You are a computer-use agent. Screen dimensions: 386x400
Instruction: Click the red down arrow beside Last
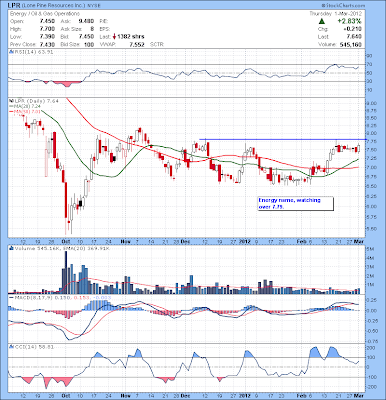(x=114, y=37)
